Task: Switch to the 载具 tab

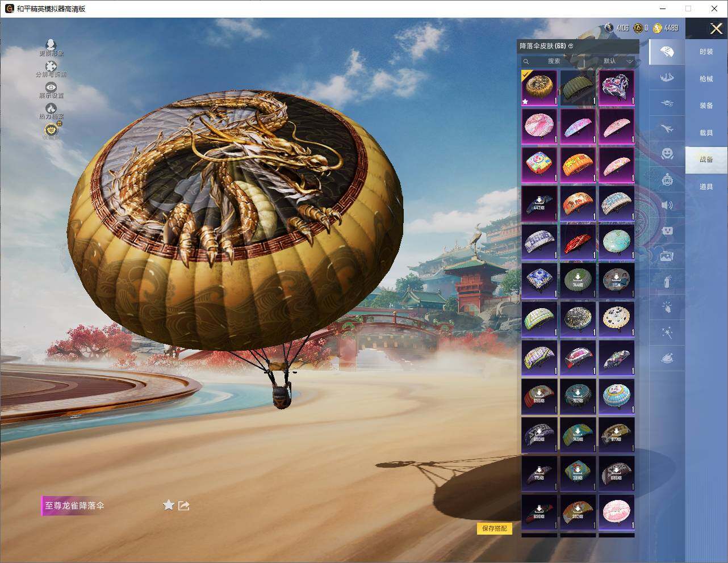Action: (706, 133)
